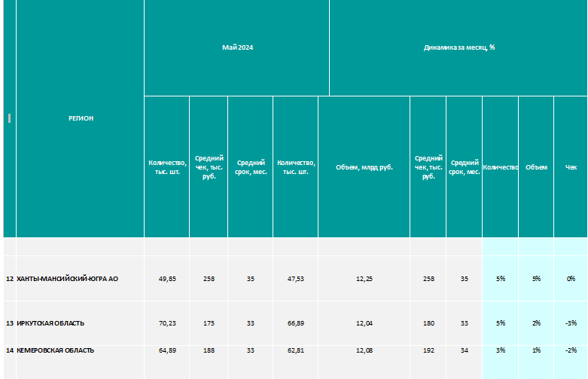
Task: Click the 2% dynamics cell
Action: tap(536, 323)
